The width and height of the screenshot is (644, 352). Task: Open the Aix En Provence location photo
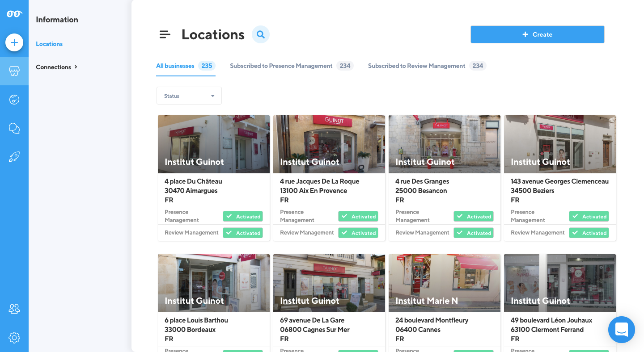pyautogui.click(x=329, y=144)
